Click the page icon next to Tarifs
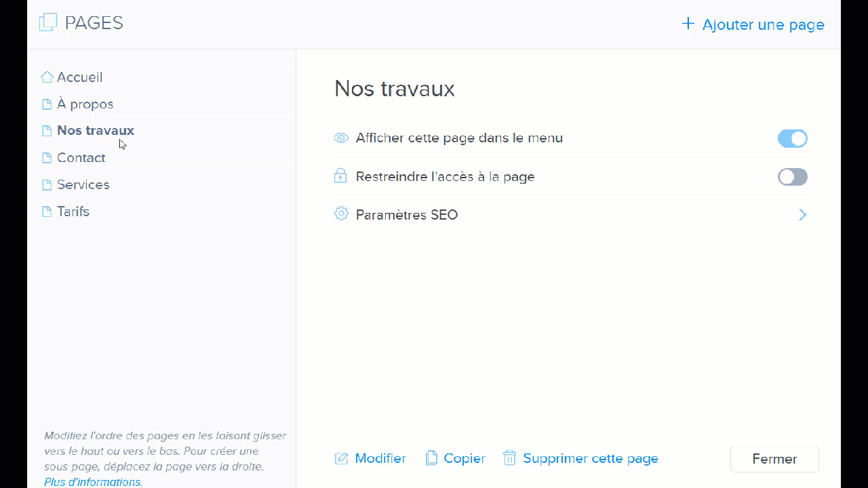 pos(47,212)
